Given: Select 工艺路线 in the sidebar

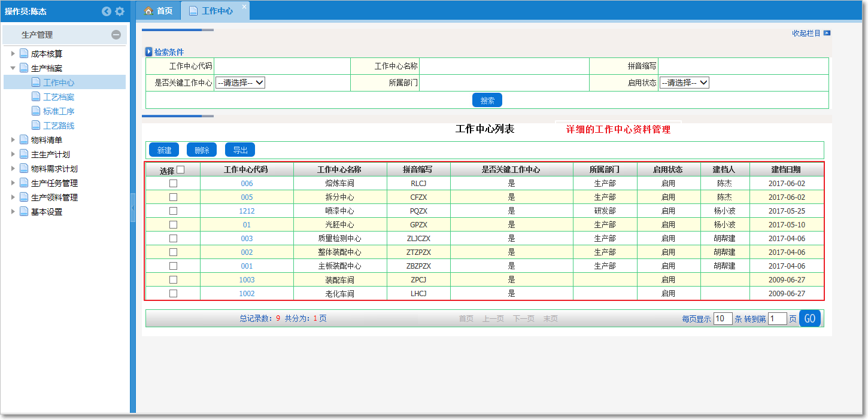Looking at the screenshot, I should (x=58, y=126).
